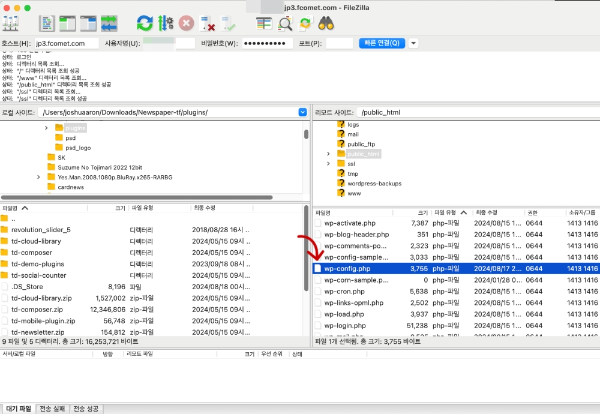Screen dimensions: 600x414
Task: Sort remote files by permissions column
Action: tap(543, 213)
